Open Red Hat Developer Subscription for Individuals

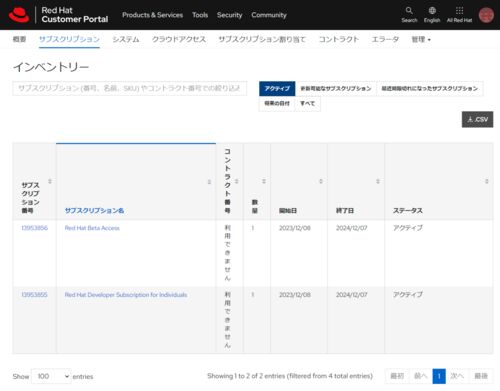pyautogui.click(x=126, y=295)
